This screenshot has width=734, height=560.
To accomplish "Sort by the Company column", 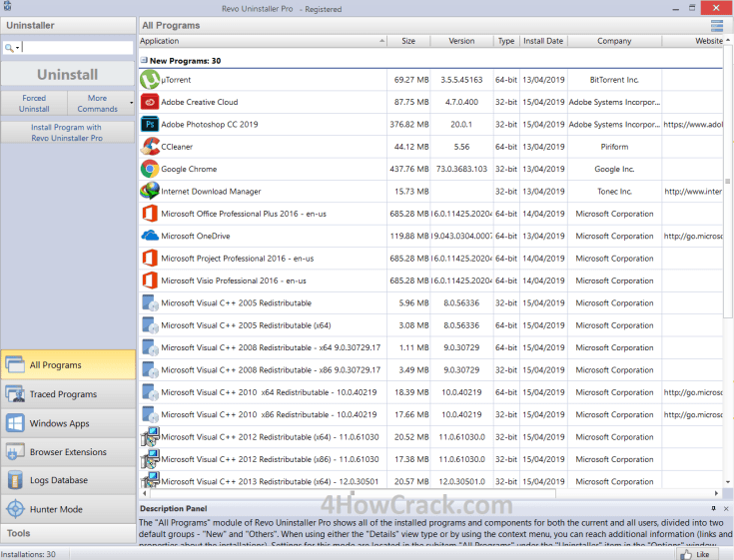I will (614, 41).
